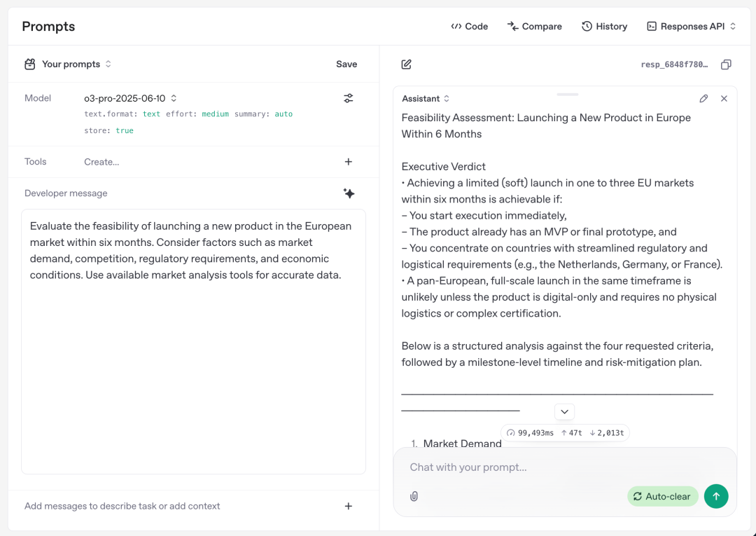Image resolution: width=756 pixels, height=536 pixels.
Task: Open the Your prompts dropdown
Action: 68,64
